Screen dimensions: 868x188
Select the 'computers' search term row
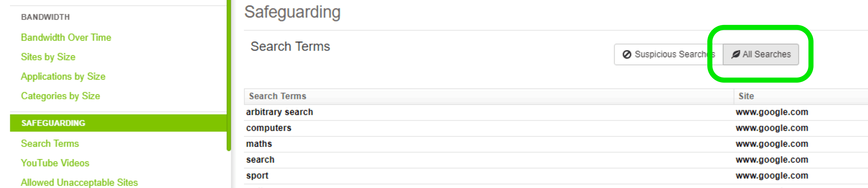(556, 128)
